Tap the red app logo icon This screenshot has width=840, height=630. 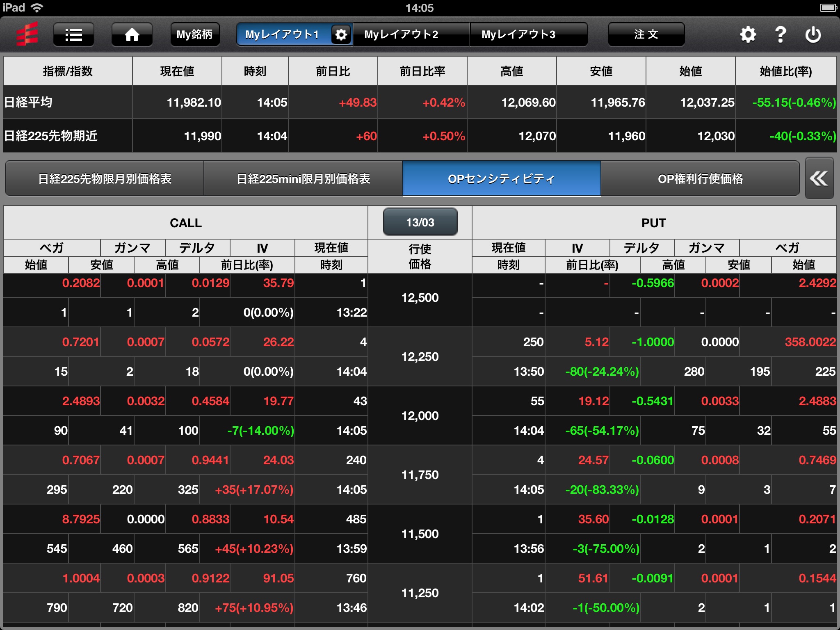27,34
